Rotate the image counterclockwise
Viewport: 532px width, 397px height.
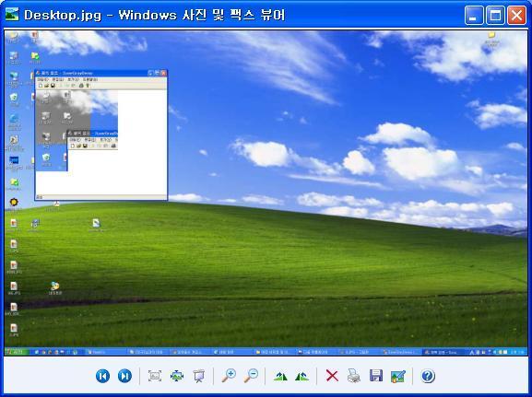tap(302, 376)
